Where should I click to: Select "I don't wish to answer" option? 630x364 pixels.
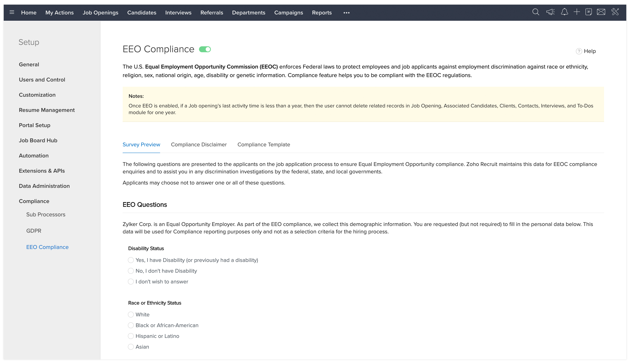131,282
